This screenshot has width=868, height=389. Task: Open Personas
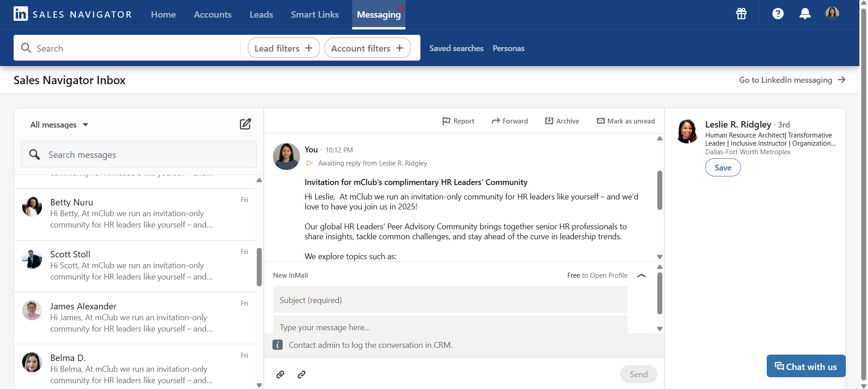tap(508, 48)
